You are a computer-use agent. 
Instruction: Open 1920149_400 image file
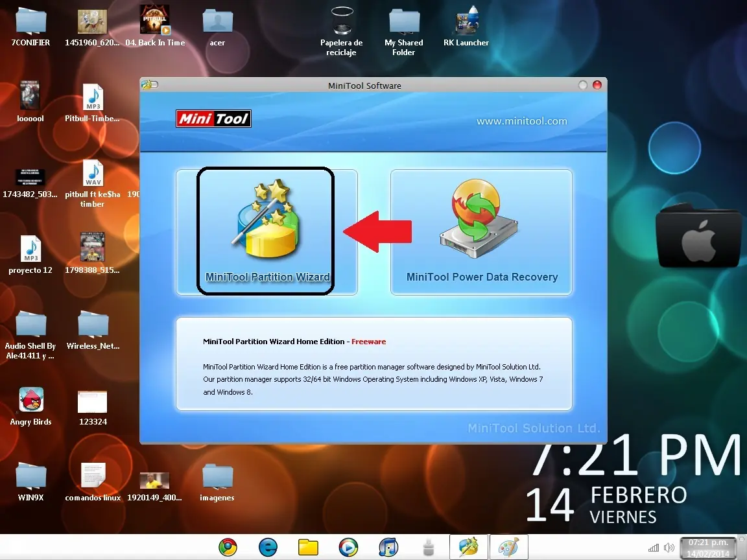(154, 487)
